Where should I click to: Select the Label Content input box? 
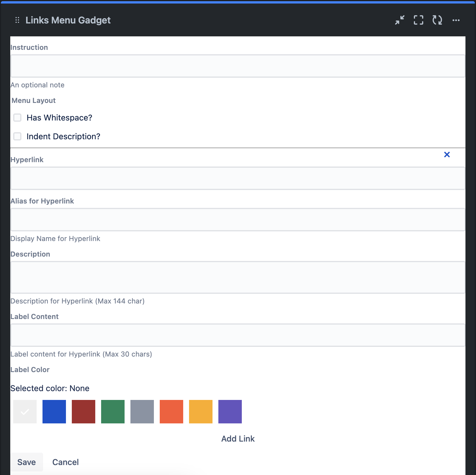238,335
